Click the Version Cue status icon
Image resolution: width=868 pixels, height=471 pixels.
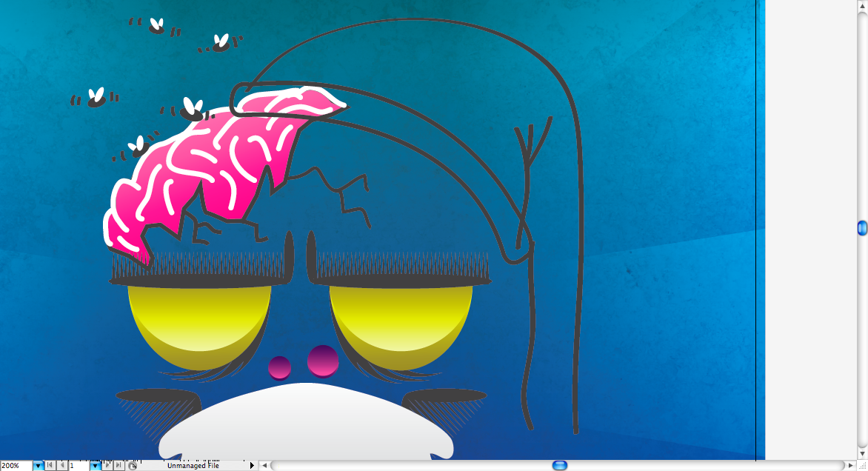133,466
